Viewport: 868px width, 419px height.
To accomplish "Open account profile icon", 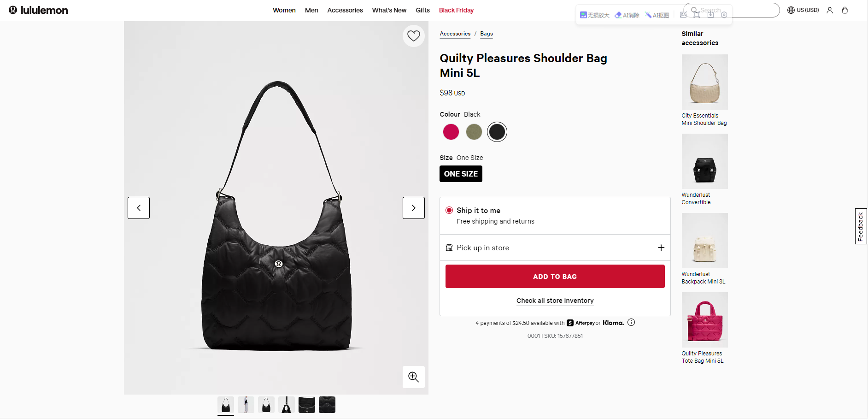I will 829,10.
